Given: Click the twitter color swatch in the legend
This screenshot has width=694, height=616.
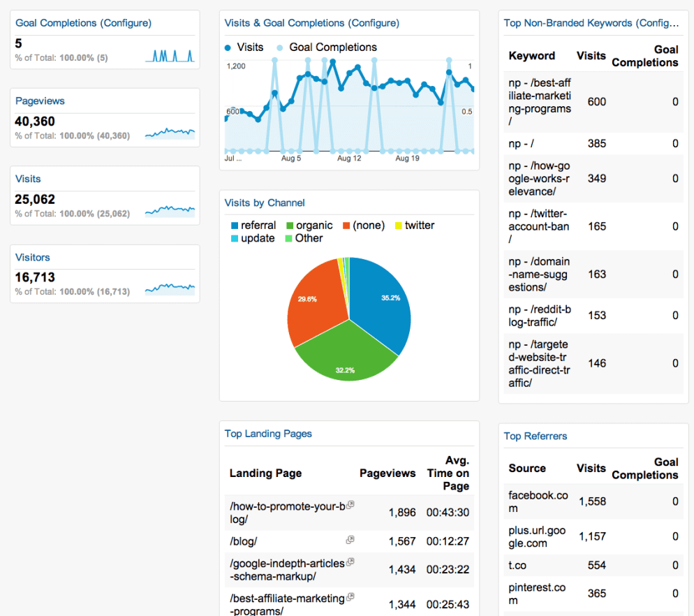Looking at the screenshot, I should 398,225.
